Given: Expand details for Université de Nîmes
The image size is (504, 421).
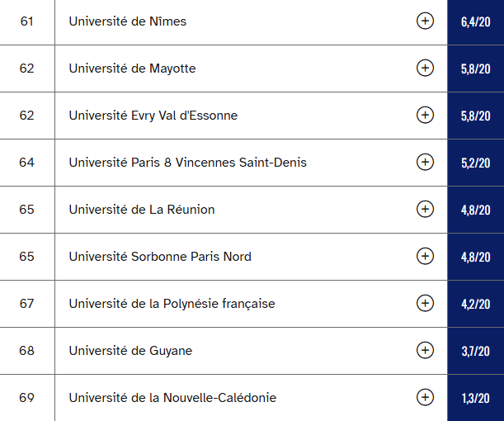Looking at the screenshot, I should [x=425, y=21].
